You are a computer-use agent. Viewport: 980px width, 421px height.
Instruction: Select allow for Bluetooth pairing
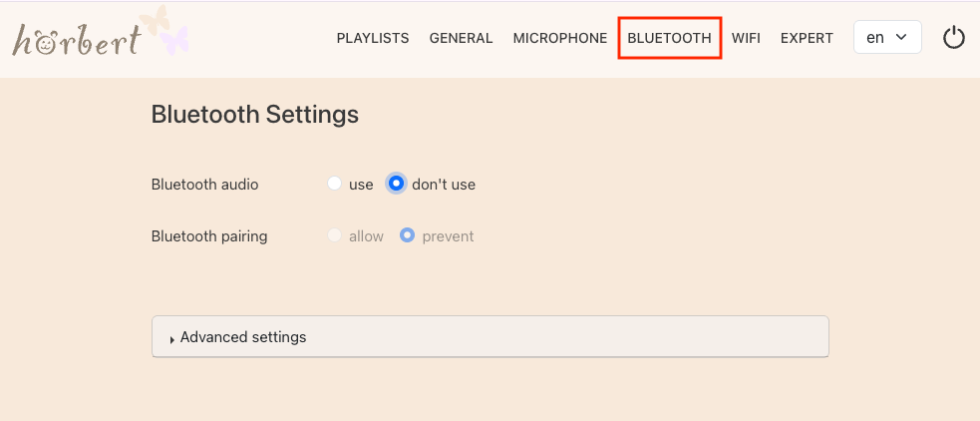click(335, 236)
